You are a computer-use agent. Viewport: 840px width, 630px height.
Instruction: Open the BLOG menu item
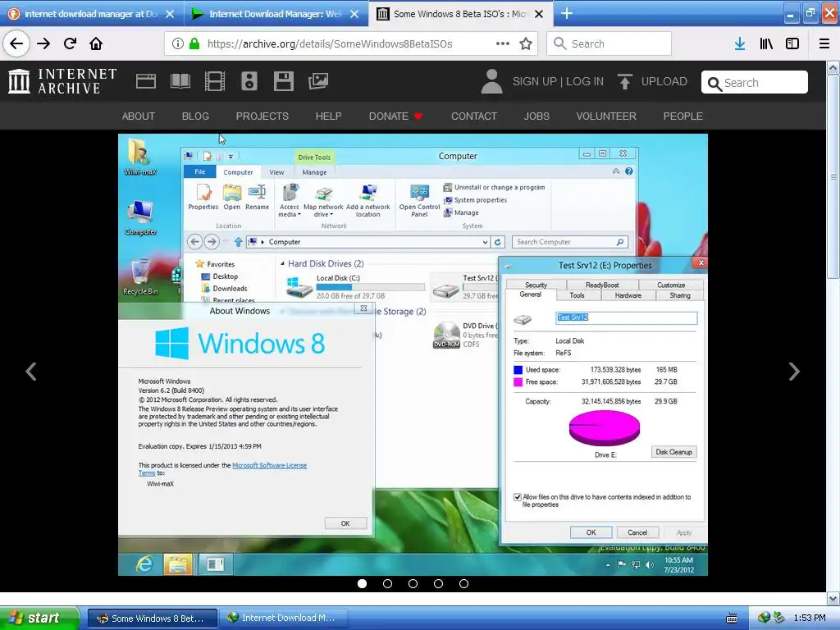pos(195,116)
